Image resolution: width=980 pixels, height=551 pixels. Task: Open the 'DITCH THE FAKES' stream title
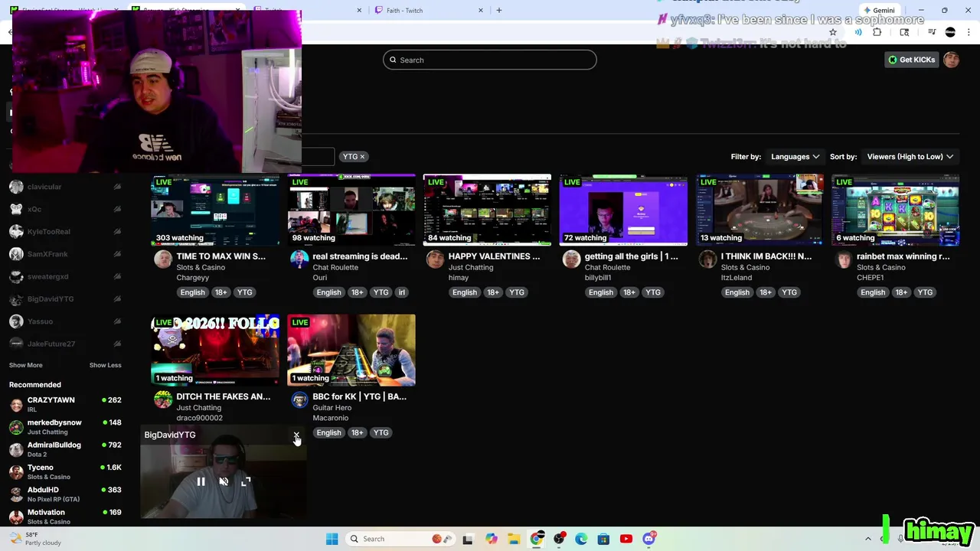(224, 396)
